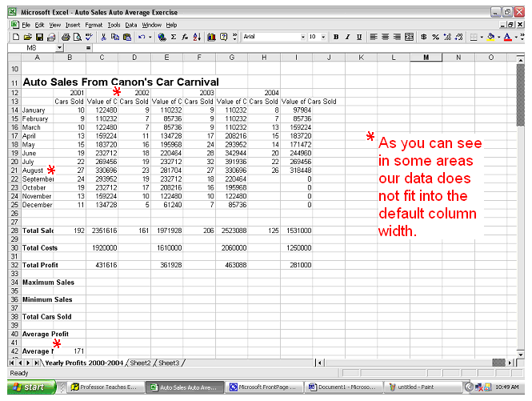
Task: Expand the font size dropdown
Action: tap(323, 37)
